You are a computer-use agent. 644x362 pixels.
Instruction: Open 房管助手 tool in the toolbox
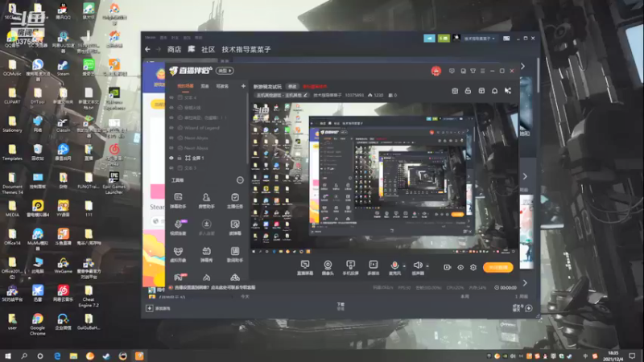[206, 200]
